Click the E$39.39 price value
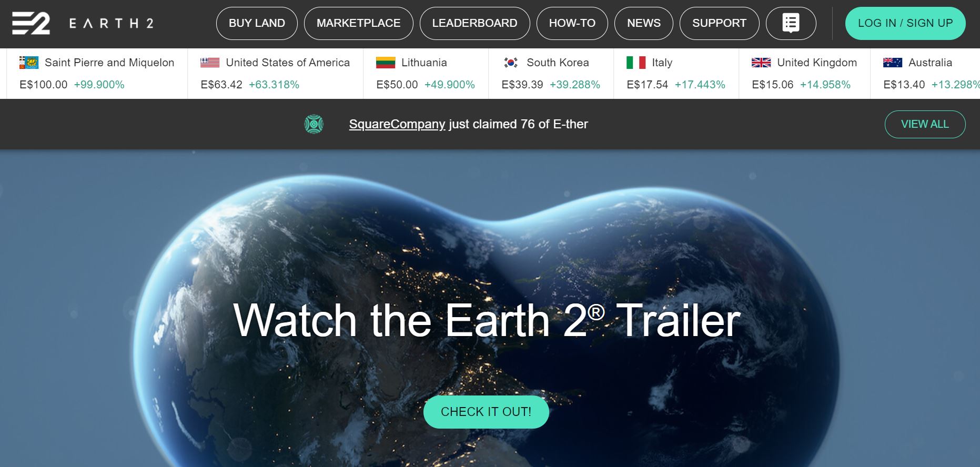The width and height of the screenshot is (980, 467). tap(522, 85)
